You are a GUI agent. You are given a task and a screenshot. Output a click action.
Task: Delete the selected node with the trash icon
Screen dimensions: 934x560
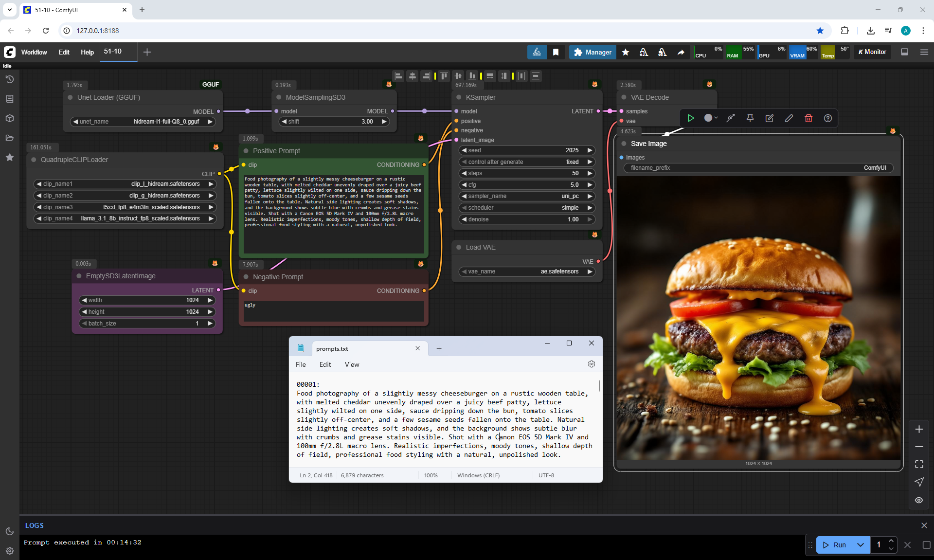[808, 118]
